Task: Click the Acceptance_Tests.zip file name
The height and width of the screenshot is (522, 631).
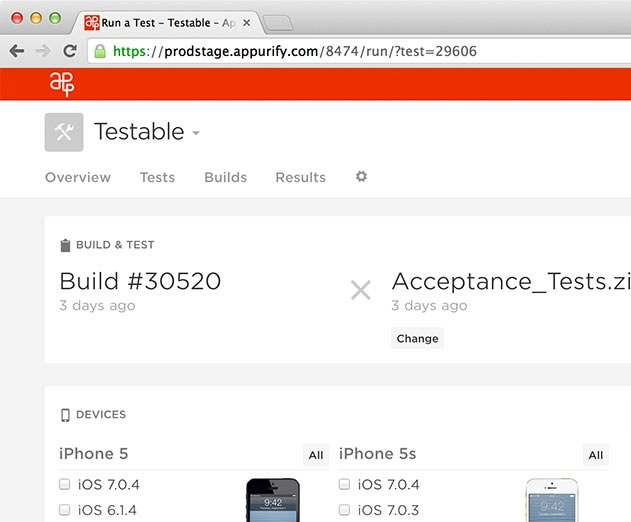Action: (511, 281)
